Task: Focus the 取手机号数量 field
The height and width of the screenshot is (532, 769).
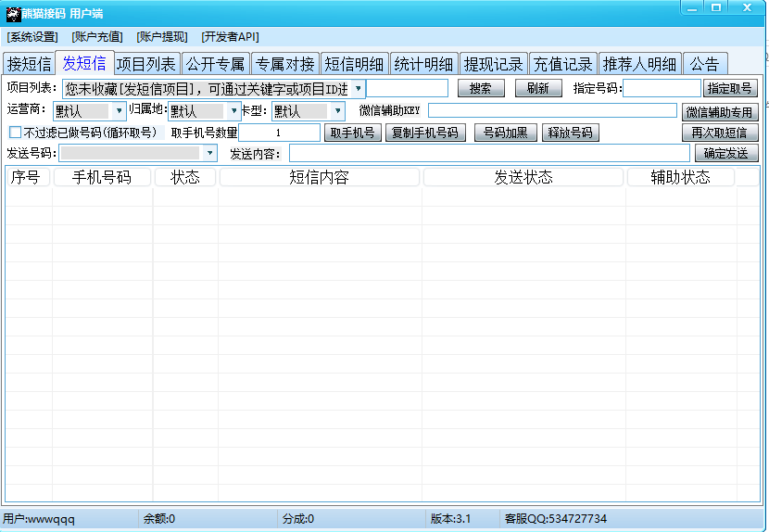Action: (x=279, y=133)
